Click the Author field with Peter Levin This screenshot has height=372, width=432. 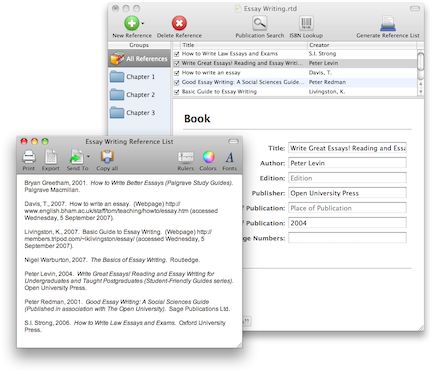(347, 163)
